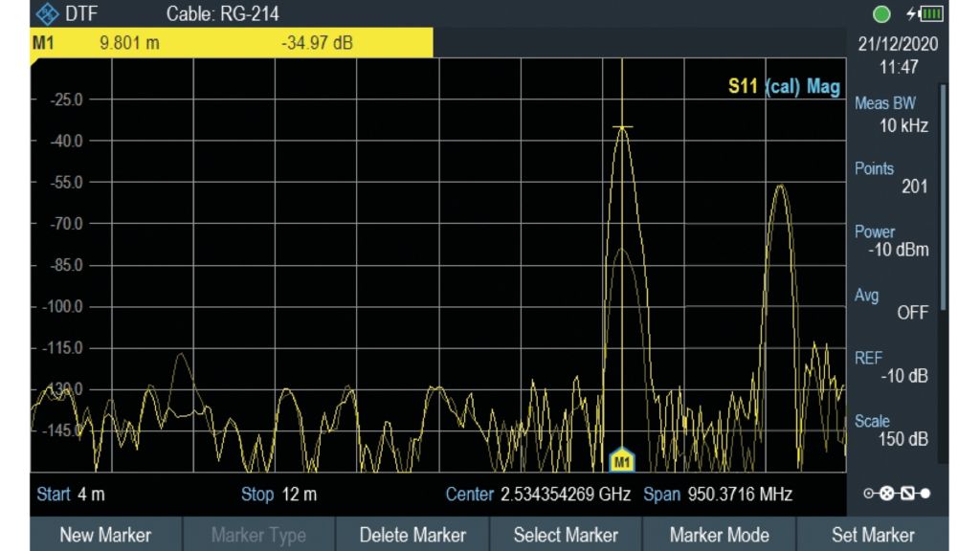Image resolution: width=980 pixels, height=551 pixels.
Task: Click the battery charging icon
Action: point(924,14)
